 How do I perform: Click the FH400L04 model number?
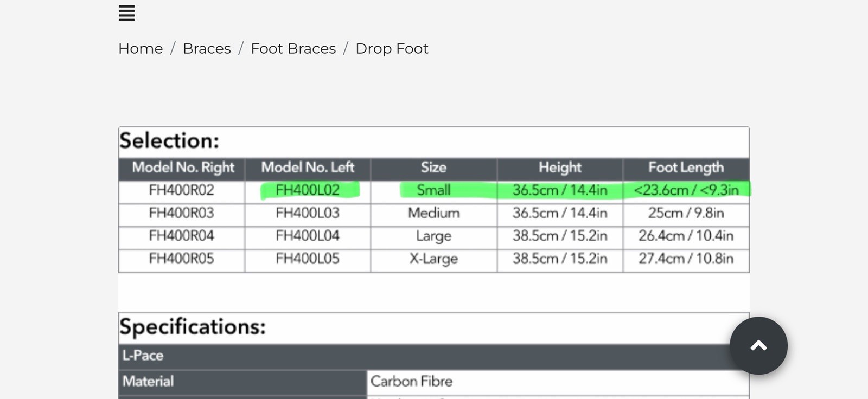pos(308,236)
